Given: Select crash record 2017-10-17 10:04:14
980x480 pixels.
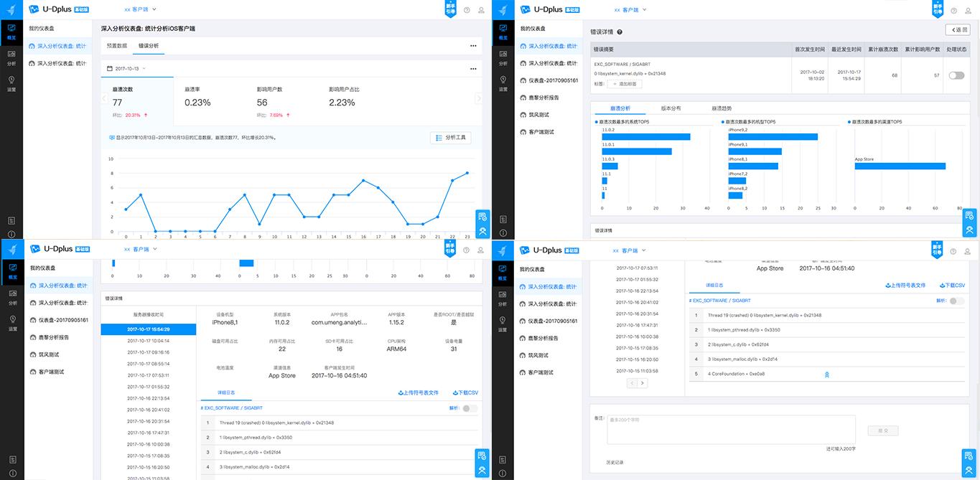Looking at the screenshot, I should point(149,341).
